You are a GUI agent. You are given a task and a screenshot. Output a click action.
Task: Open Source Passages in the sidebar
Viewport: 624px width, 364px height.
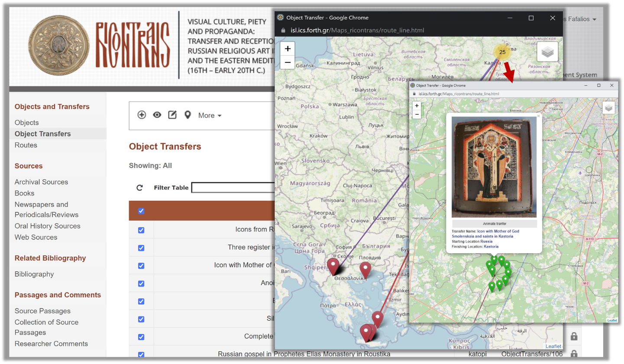[42, 311]
